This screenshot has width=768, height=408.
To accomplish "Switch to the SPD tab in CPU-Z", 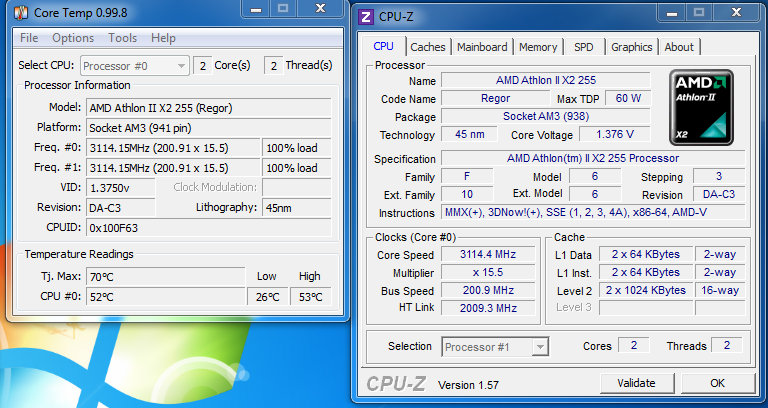I will pyautogui.click(x=583, y=47).
